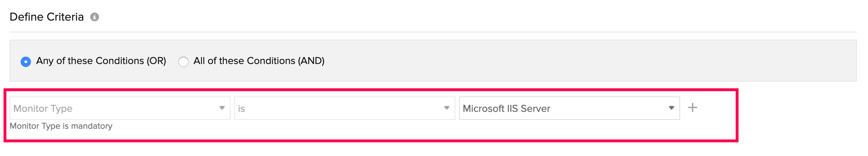The width and height of the screenshot is (868, 156).
Task: Click the info icon beside Define Criteria
Action: coord(95,17)
